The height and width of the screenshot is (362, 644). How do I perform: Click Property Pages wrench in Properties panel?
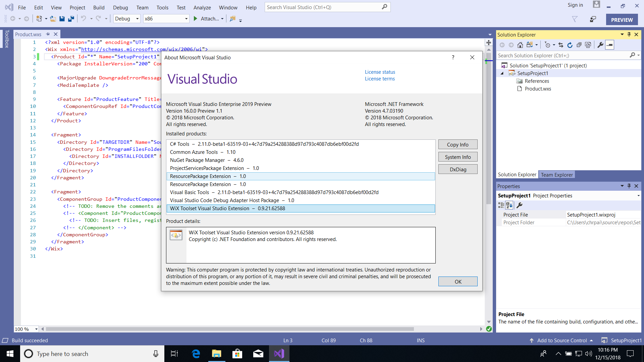(520, 205)
